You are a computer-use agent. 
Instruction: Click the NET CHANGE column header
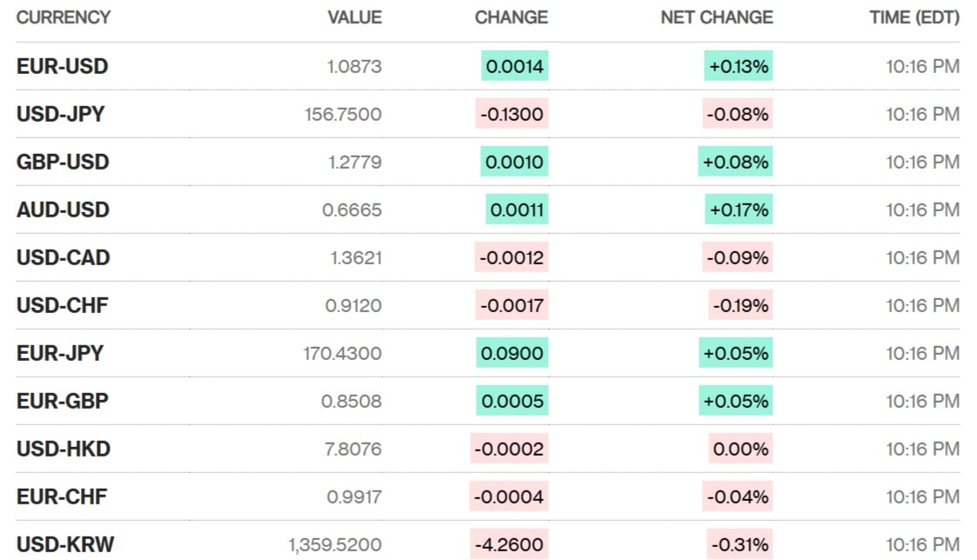pyautogui.click(x=716, y=17)
